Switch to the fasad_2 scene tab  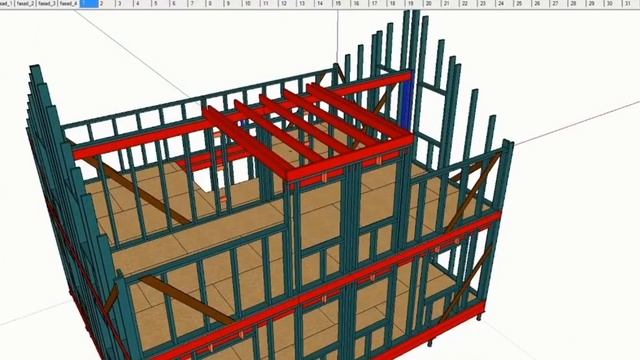click(25, 4)
